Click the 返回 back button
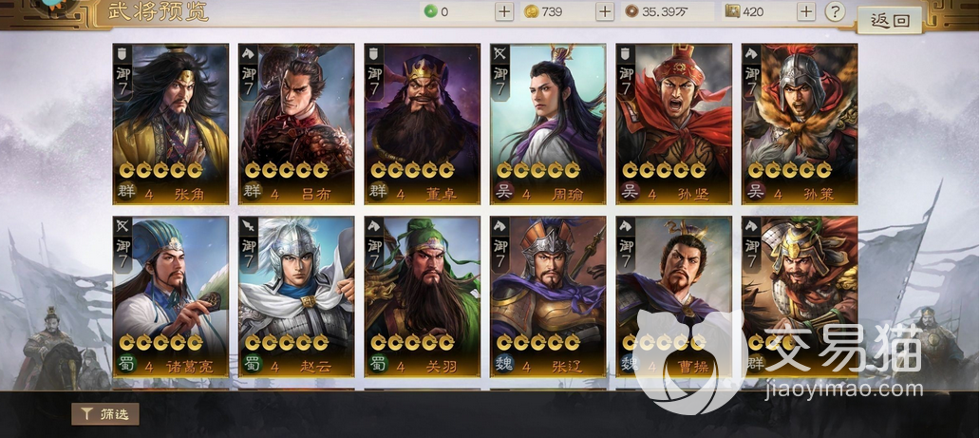The height and width of the screenshot is (438, 980). pyautogui.click(x=890, y=20)
